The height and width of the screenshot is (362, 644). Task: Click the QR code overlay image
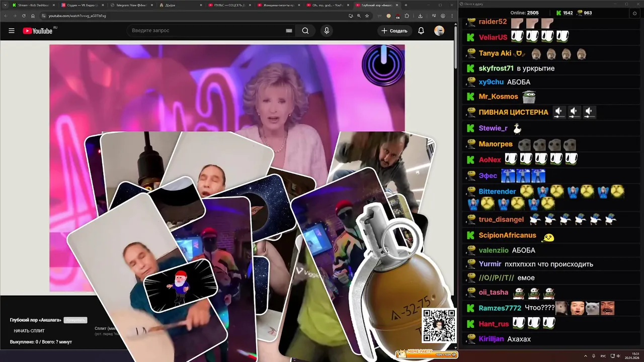[x=439, y=326]
